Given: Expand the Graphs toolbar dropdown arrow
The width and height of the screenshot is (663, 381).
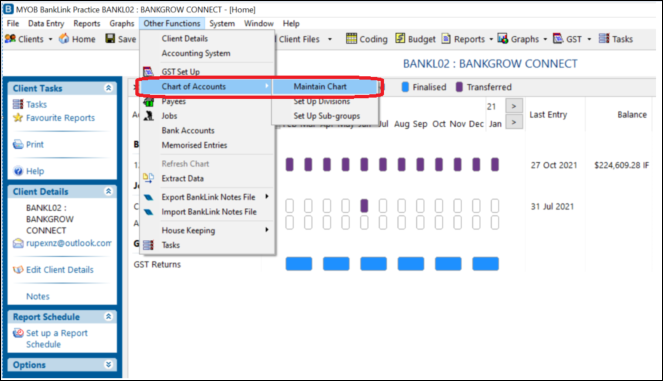Looking at the screenshot, I should click(545, 39).
